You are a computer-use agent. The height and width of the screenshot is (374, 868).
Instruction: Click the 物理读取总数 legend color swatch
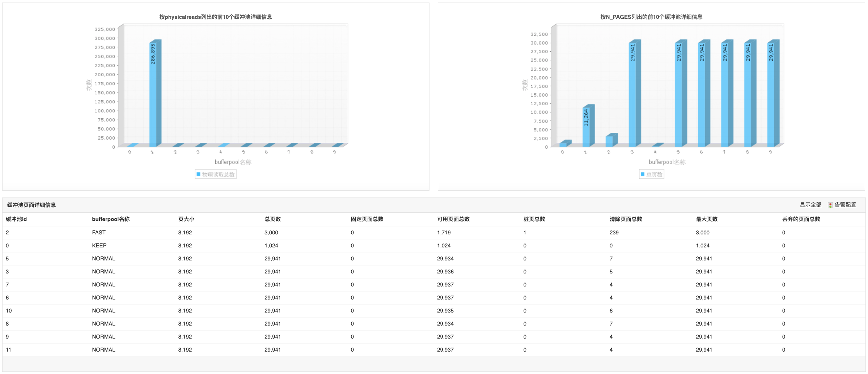198,174
